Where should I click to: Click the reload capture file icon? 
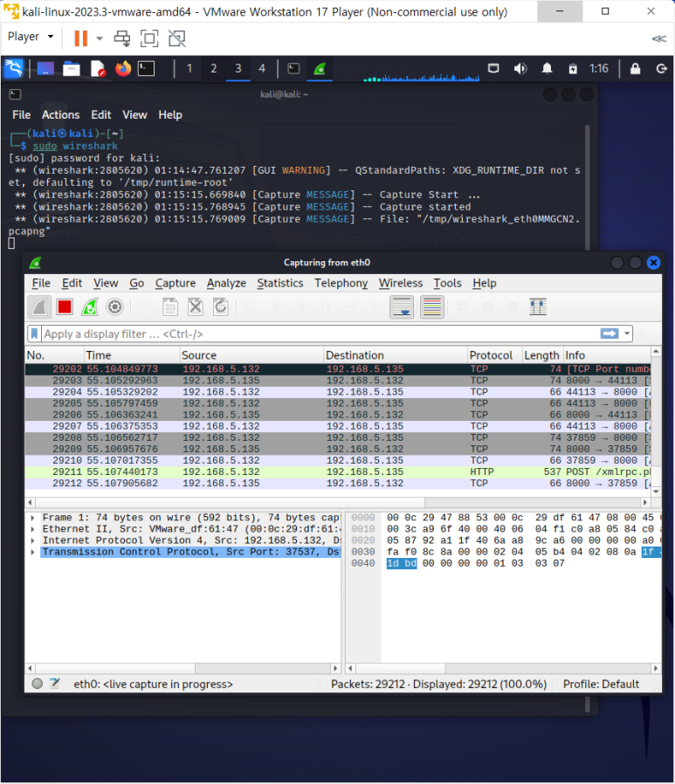point(221,307)
